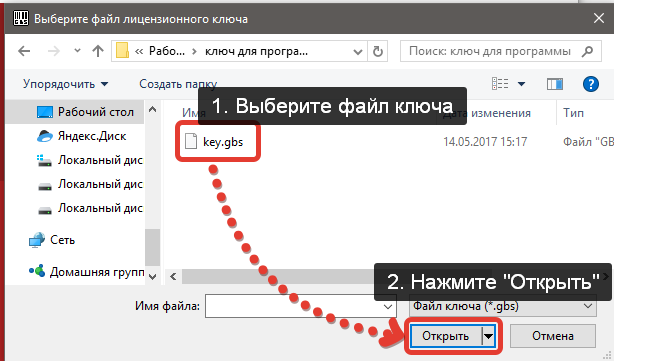Expand the Упорядочить menu
660x361 pixels.
click(x=66, y=84)
